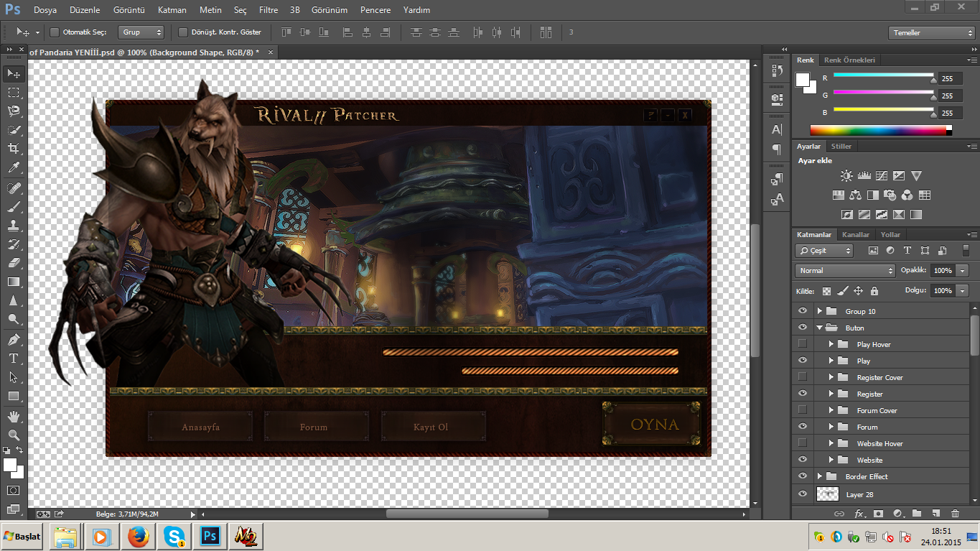Lock layer position with the move-cross icon
Image resolution: width=980 pixels, height=551 pixels.
coord(858,291)
